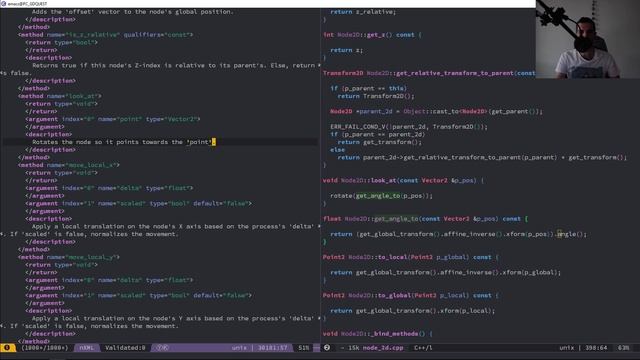640x360 pixels.
Task: Click the 398:64 line and column indicator
Action: 596,348
